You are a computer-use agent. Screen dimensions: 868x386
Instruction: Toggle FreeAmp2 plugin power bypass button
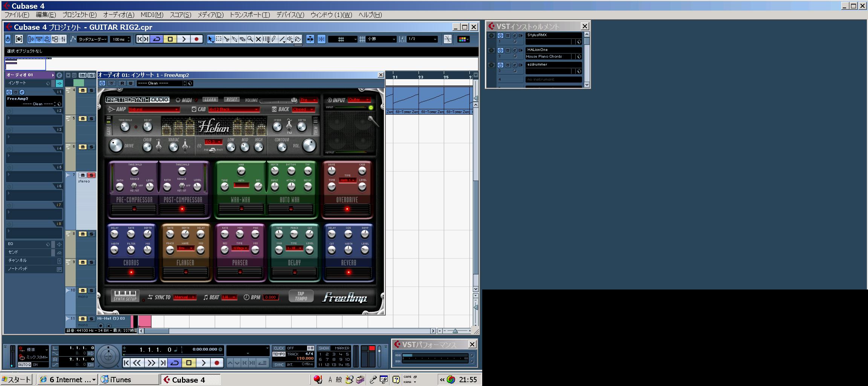coord(102,83)
